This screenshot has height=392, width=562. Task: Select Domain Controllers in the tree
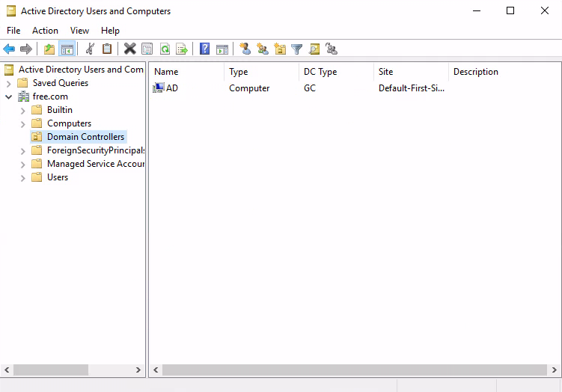(x=85, y=136)
